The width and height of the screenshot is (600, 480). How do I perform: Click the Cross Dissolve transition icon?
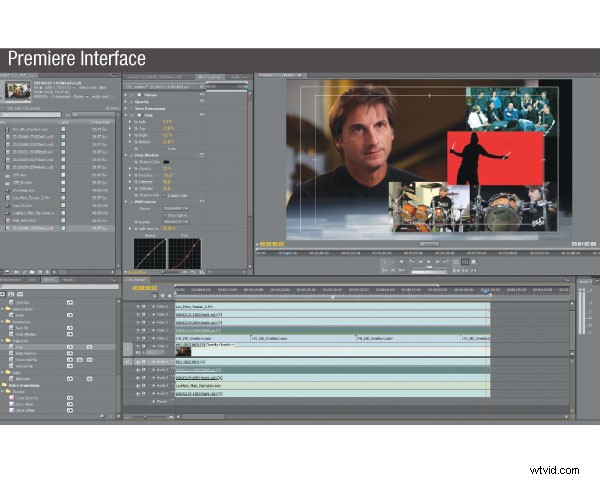[x=11, y=398]
